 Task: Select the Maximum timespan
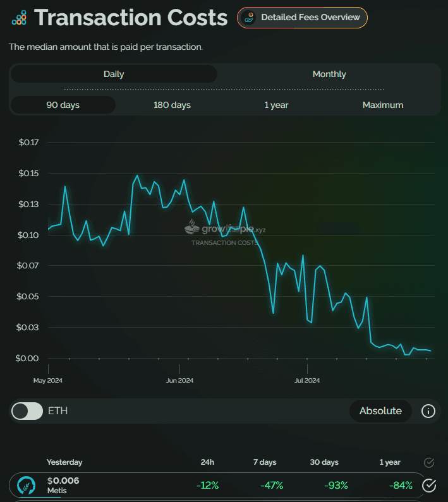coord(383,105)
